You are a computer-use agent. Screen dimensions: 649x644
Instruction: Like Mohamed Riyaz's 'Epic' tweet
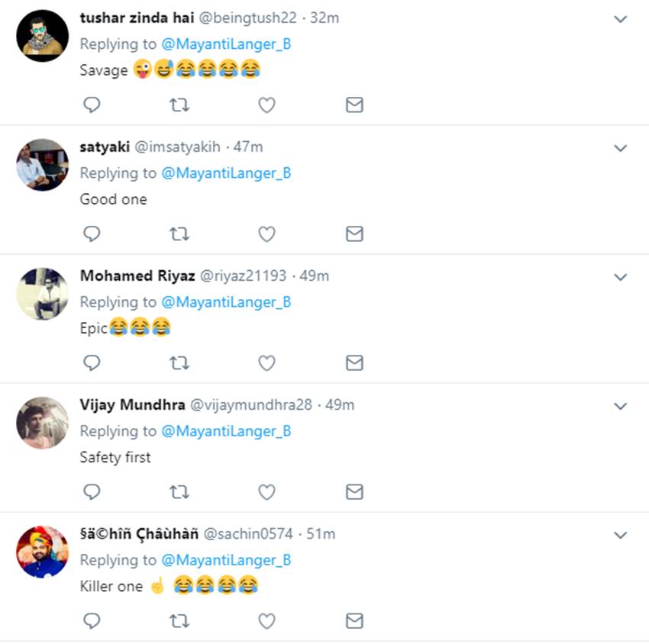266,362
